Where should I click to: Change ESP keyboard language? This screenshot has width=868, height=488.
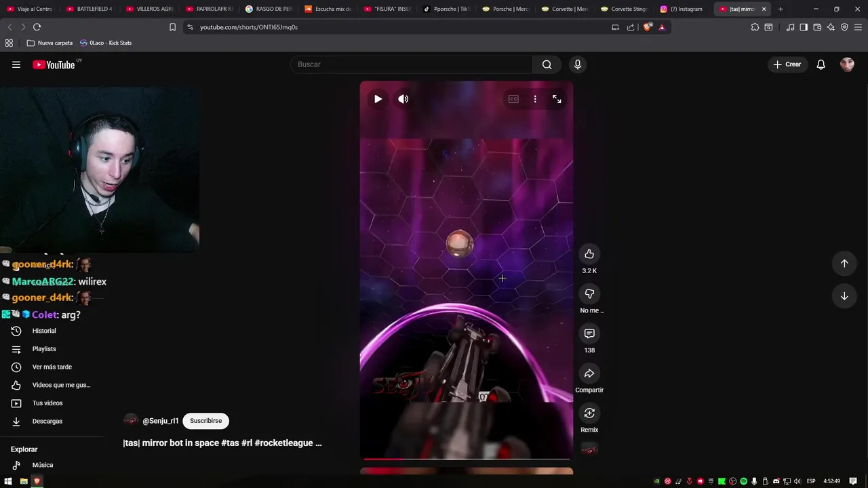(x=811, y=481)
